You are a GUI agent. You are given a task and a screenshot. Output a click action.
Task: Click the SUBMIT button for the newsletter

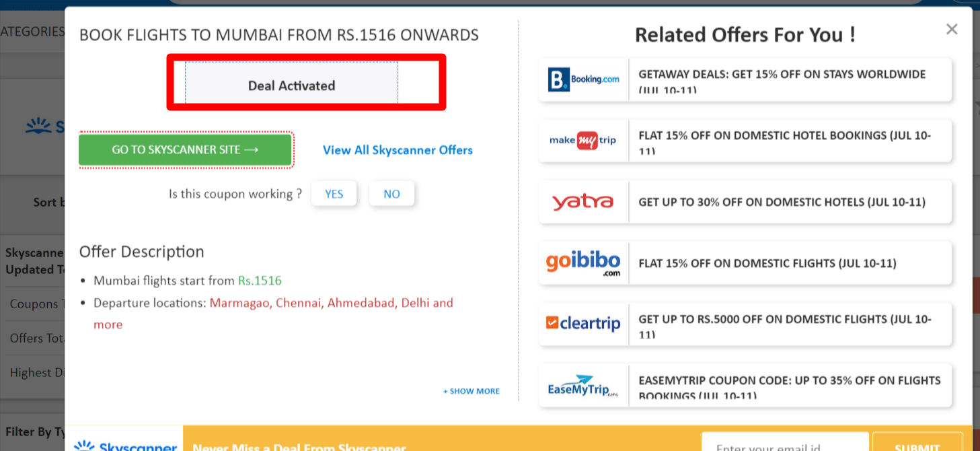(x=917, y=445)
